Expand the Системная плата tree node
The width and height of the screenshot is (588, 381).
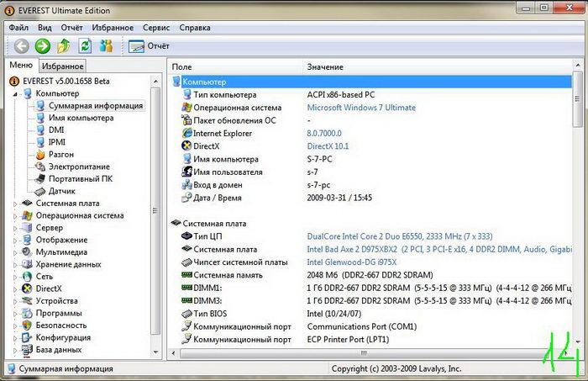[x=15, y=204]
